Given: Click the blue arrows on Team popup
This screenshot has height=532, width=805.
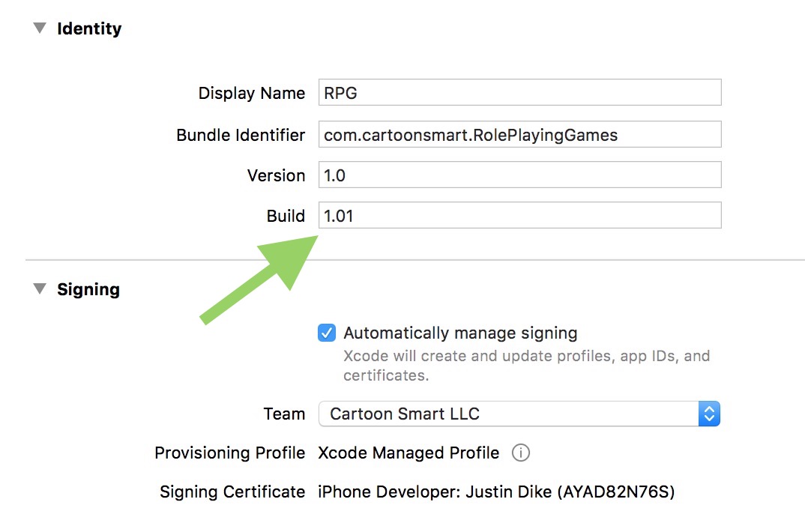Looking at the screenshot, I should [709, 414].
